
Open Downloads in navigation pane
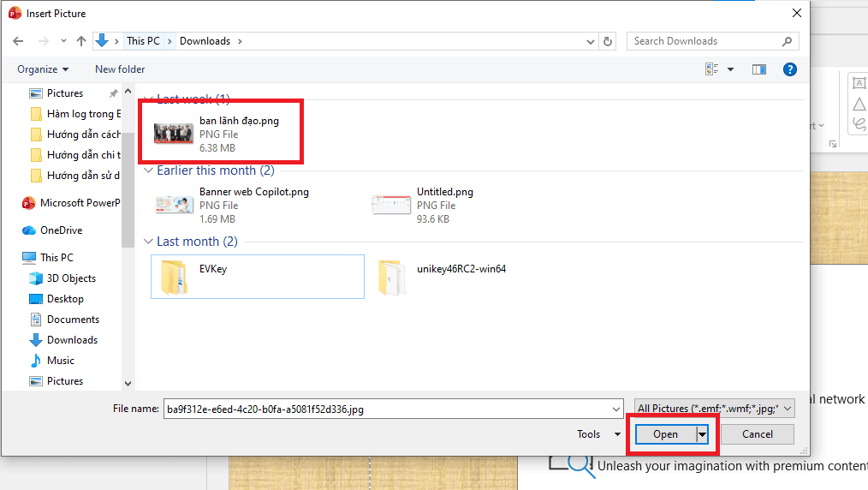(63, 340)
